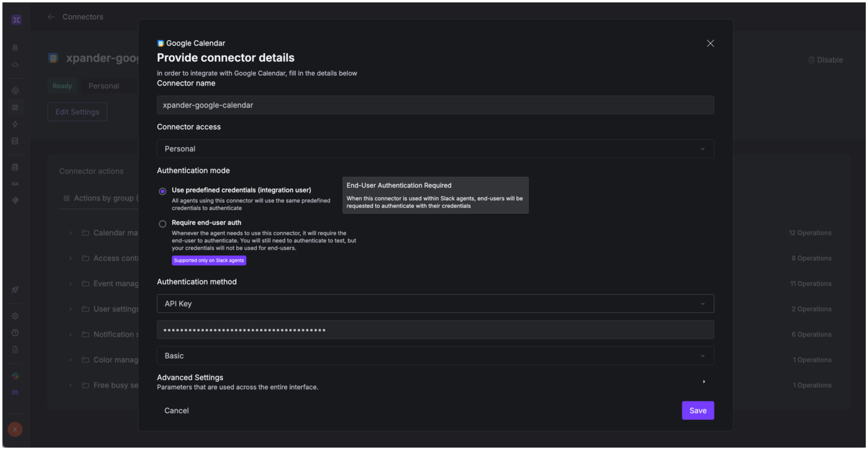Click the Discord icon in the sidebar

(15, 392)
